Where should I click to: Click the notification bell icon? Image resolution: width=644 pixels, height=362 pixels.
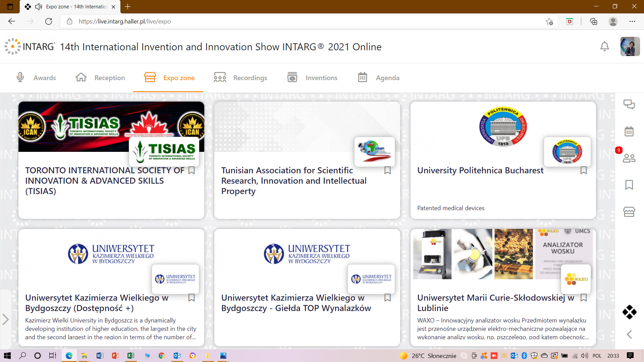pos(604,47)
